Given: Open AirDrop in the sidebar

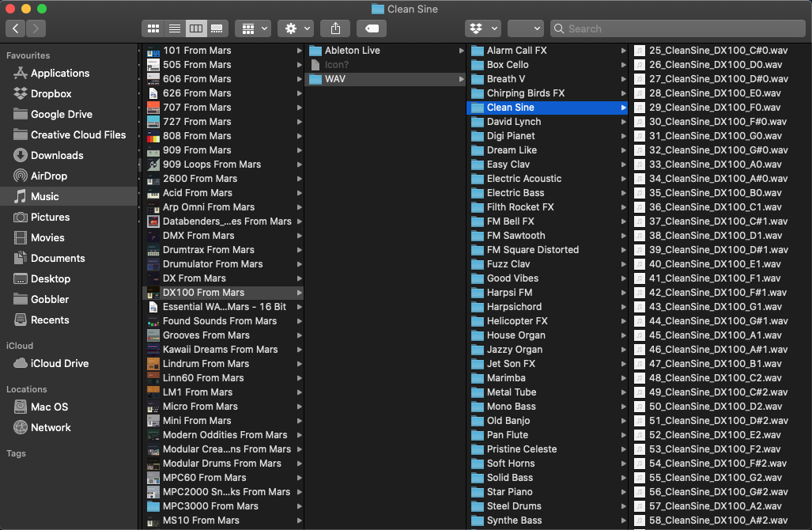Looking at the screenshot, I should click(70, 176).
